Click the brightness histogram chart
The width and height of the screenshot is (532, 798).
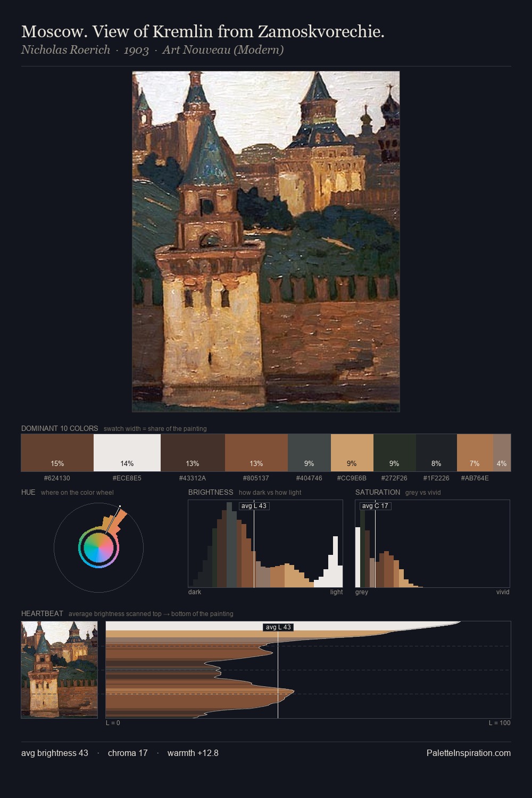pyautogui.click(x=265, y=544)
